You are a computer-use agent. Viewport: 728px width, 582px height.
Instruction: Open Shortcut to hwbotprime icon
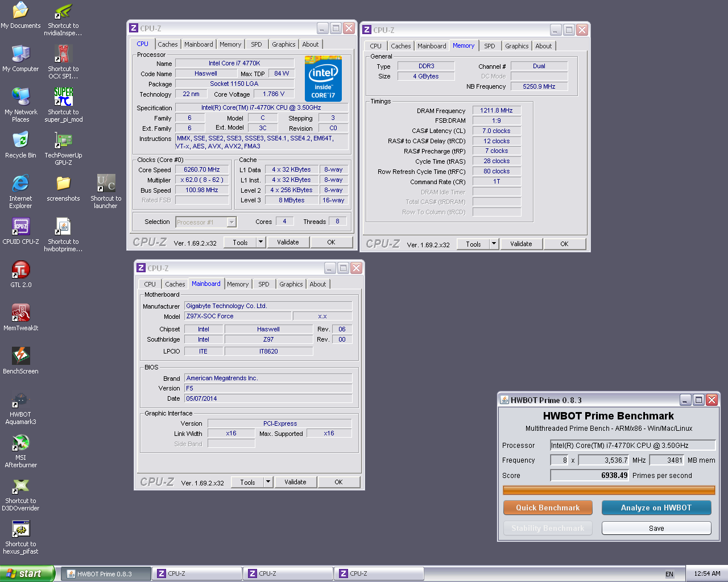click(x=63, y=235)
